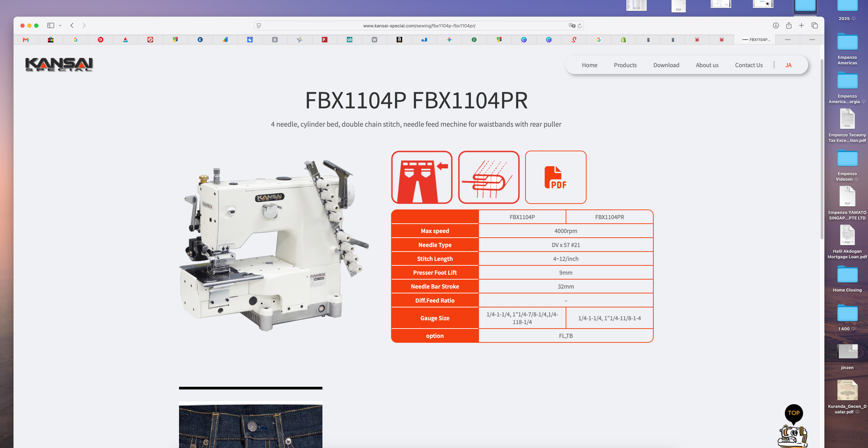Switch to the gray W tab
The width and height of the screenshot is (868, 448).
[x=374, y=40]
